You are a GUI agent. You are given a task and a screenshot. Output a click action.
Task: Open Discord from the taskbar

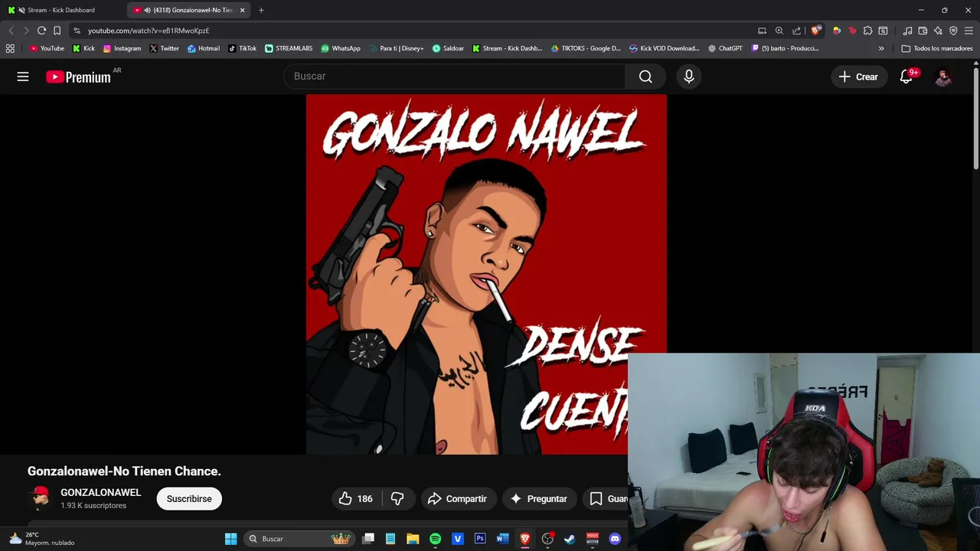(x=615, y=539)
